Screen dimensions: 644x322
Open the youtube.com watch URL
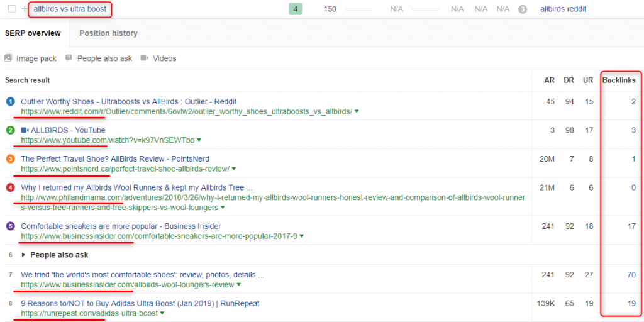(x=108, y=140)
